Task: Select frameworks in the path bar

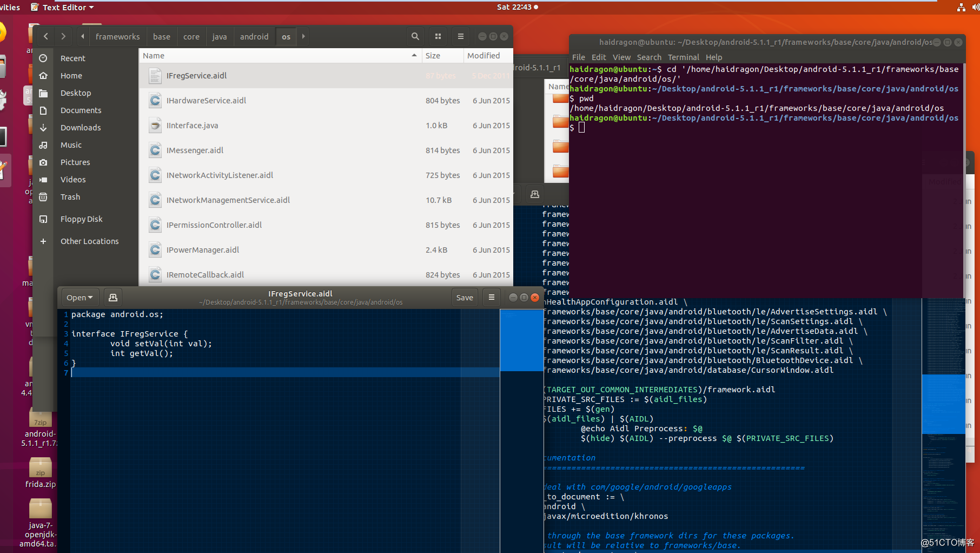Action: (x=117, y=36)
